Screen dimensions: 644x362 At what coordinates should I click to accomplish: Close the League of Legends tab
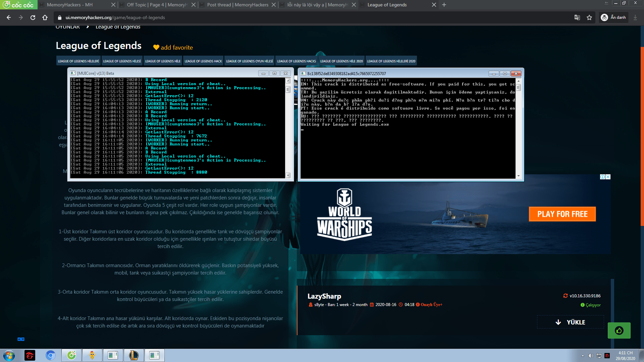[434, 5]
